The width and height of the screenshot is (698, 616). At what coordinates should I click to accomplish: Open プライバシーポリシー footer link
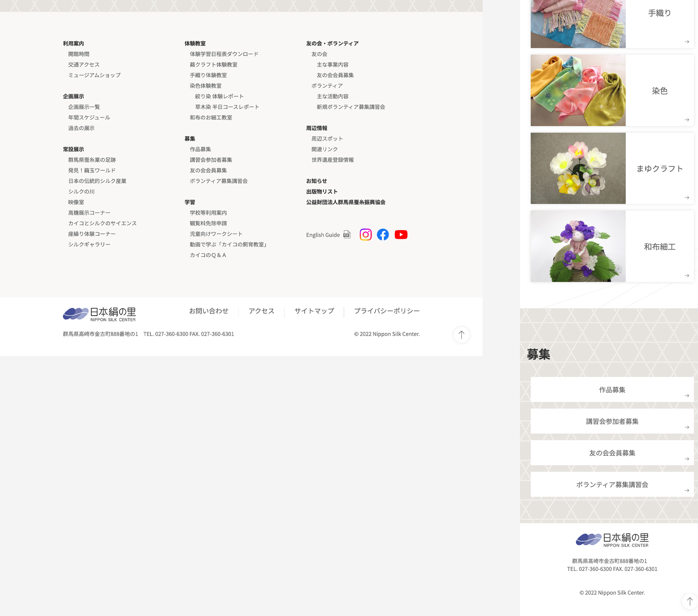click(x=386, y=311)
